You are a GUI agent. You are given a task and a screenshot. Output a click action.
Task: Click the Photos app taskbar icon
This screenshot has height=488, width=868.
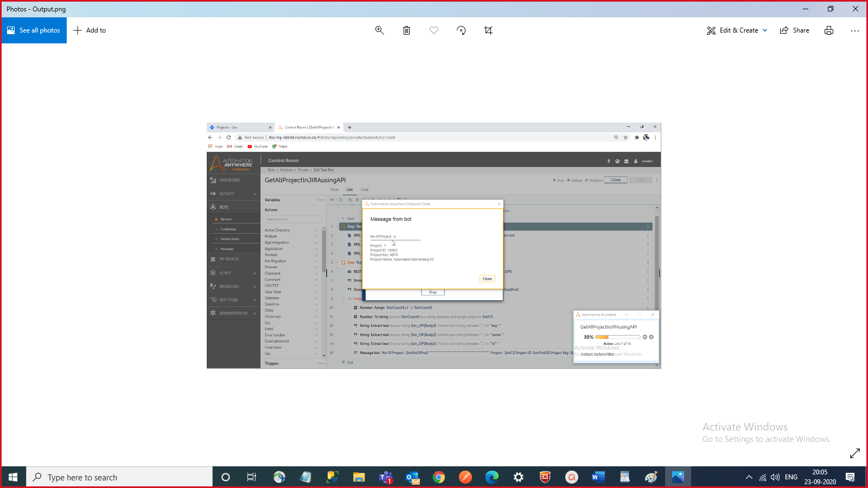(678, 477)
